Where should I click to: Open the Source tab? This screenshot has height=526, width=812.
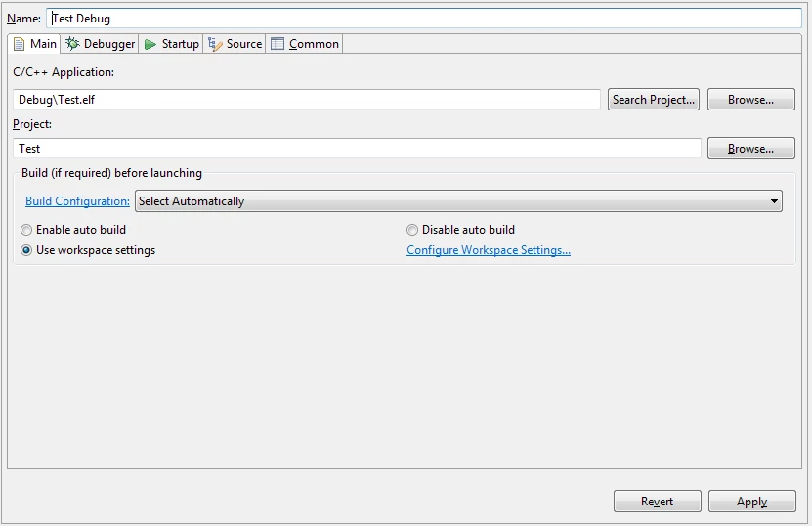click(235, 44)
